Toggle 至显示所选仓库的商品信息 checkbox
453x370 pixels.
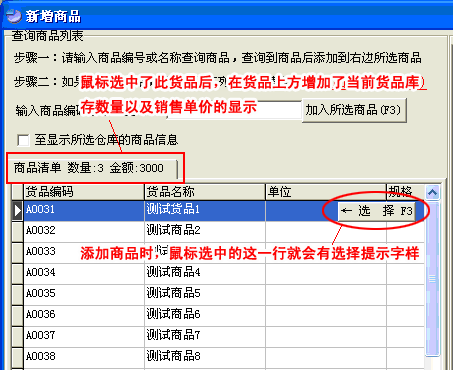23,140
